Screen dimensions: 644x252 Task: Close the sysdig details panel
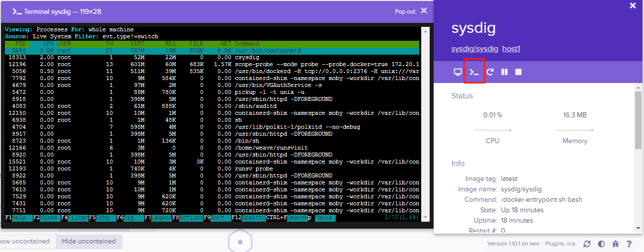click(x=633, y=5)
